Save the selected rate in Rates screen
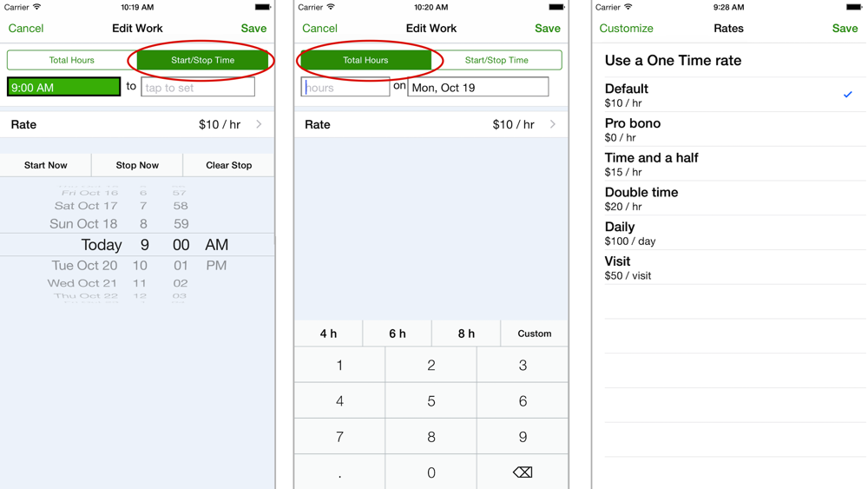Image resolution: width=868 pixels, height=489 pixels. pos(845,29)
